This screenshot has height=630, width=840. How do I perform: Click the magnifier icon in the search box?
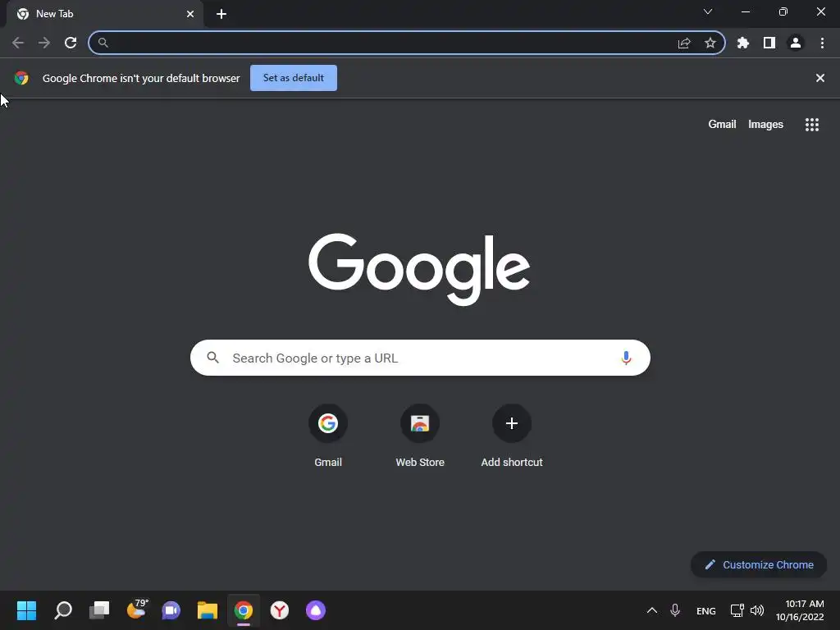tap(212, 358)
